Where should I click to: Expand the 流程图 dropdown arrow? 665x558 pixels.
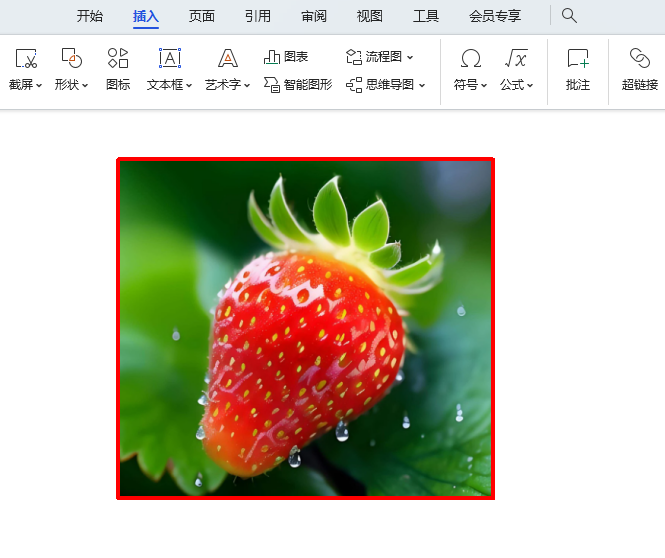click(410, 57)
